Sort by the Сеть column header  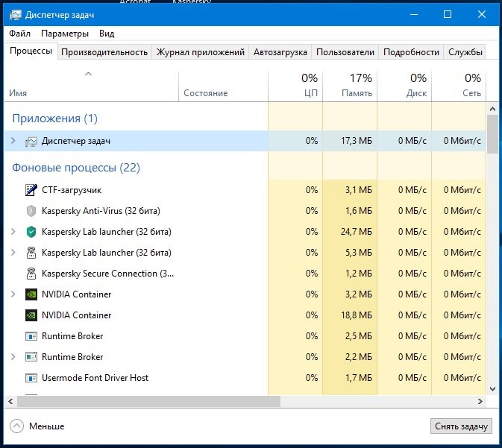[459, 86]
